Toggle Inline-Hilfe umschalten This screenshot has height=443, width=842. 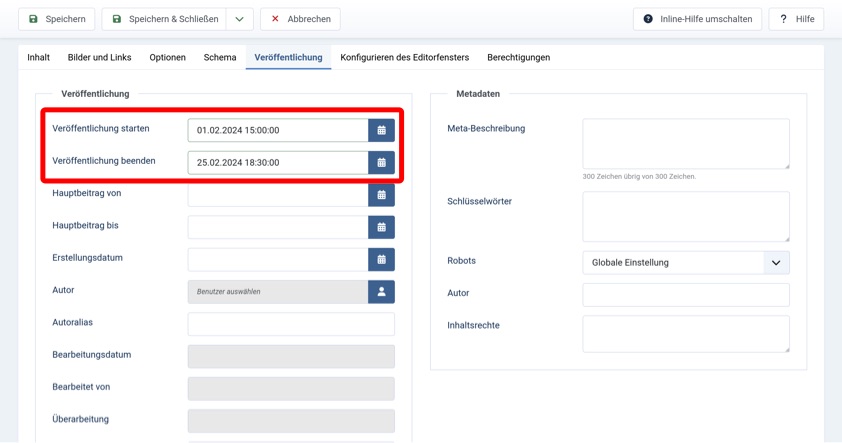[698, 19]
